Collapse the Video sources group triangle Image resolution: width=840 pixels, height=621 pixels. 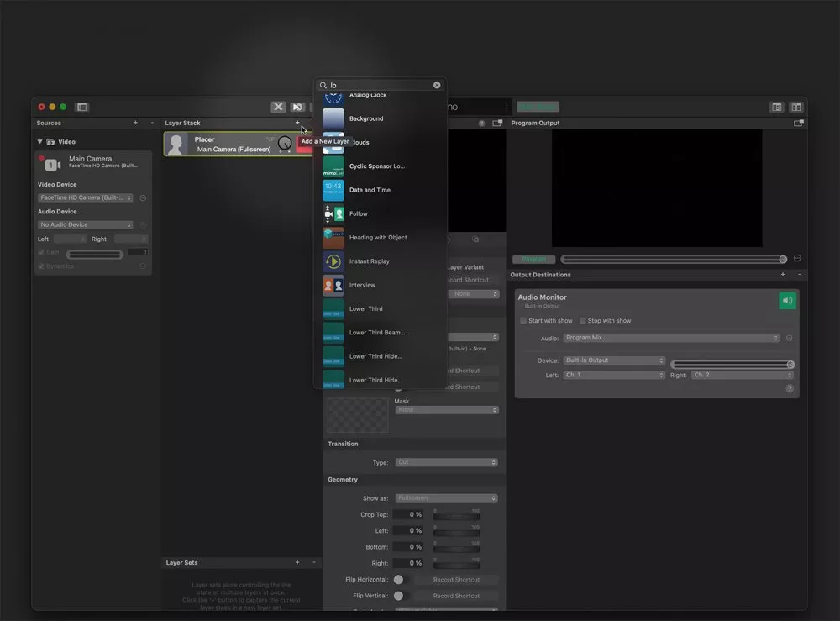(x=39, y=142)
